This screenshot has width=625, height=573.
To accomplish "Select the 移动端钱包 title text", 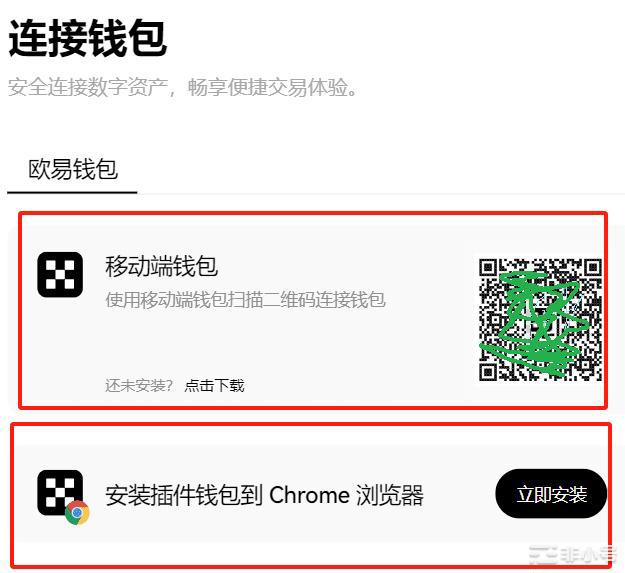I will pos(161,267).
